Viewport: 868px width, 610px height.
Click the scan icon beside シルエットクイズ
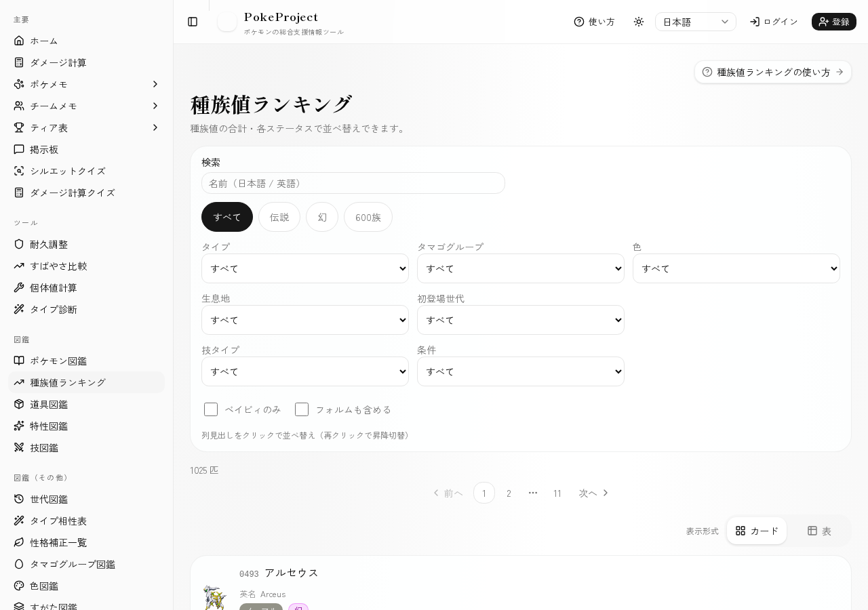(x=19, y=171)
